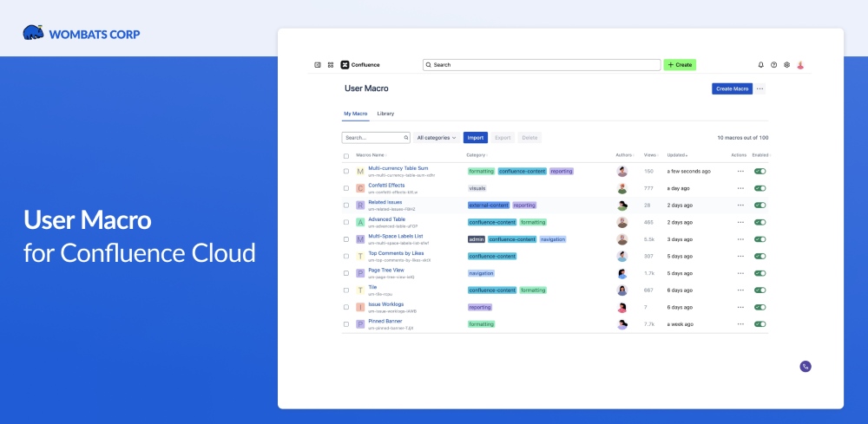
Task: Tick the select-all checkbox in table header
Action: click(x=346, y=156)
